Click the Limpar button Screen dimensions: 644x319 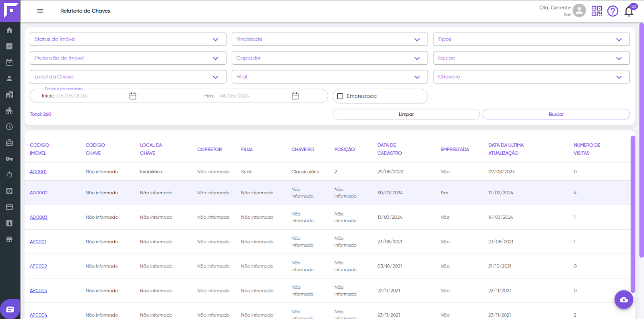click(406, 114)
